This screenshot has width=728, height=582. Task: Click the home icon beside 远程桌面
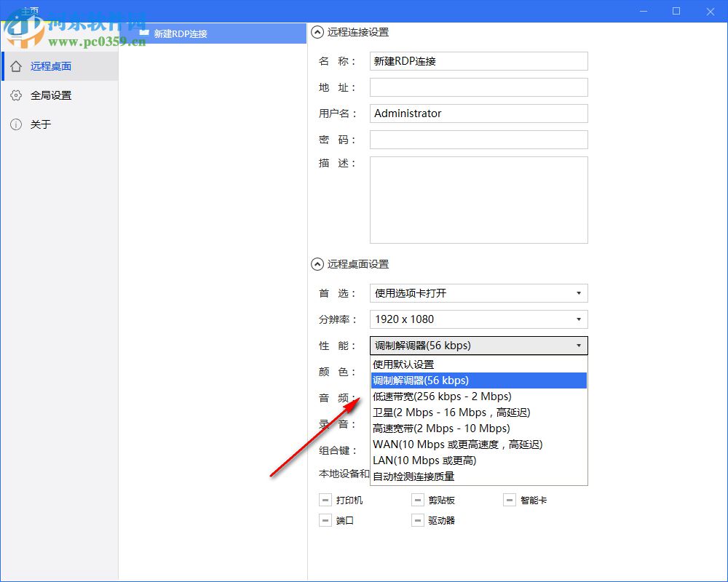pos(16,65)
